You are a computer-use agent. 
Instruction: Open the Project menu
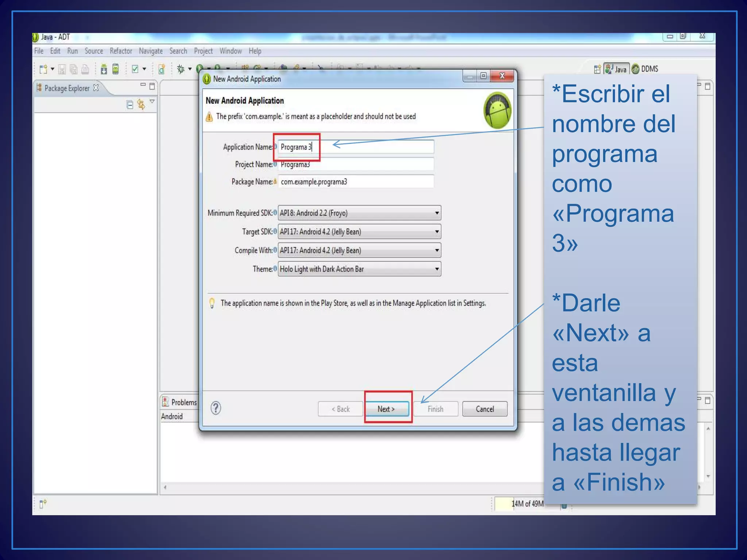(x=203, y=51)
